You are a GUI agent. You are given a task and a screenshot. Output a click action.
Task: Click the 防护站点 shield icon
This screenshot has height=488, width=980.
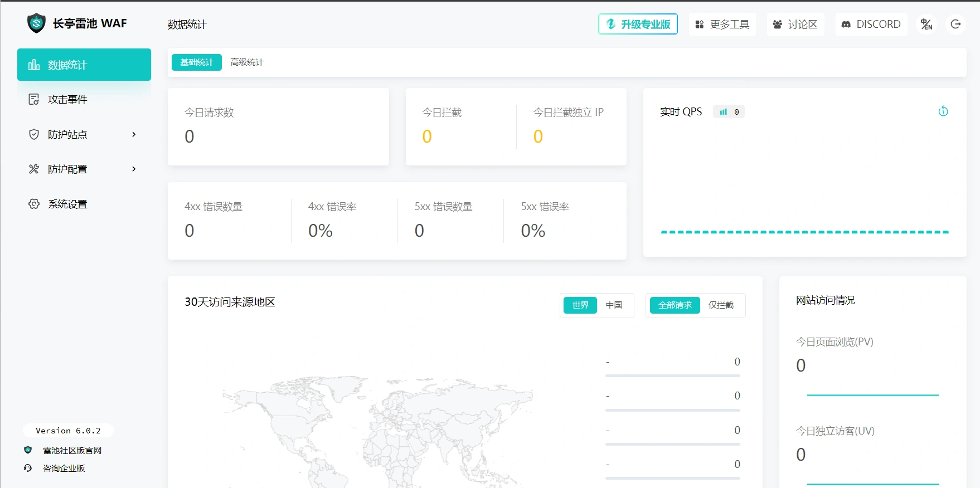point(34,134)
